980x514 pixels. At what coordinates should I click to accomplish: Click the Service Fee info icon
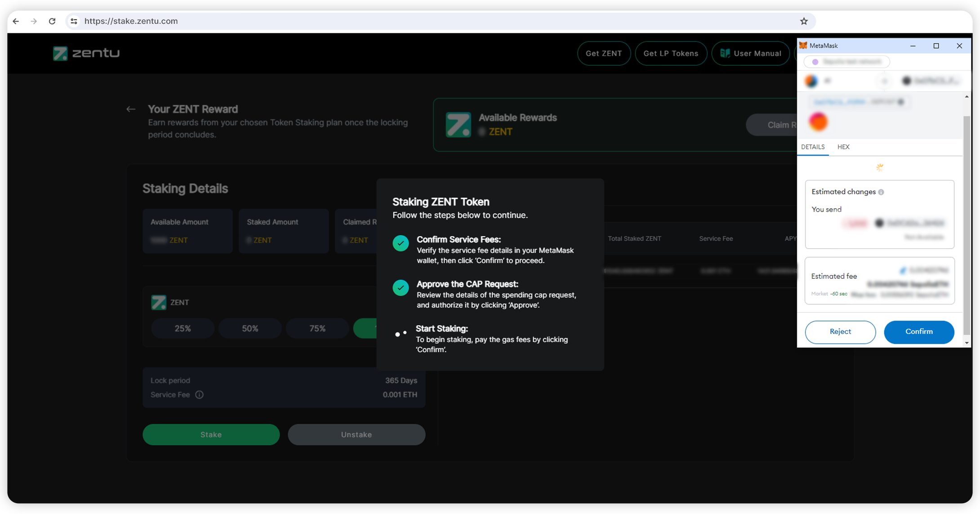coord(199,395)
